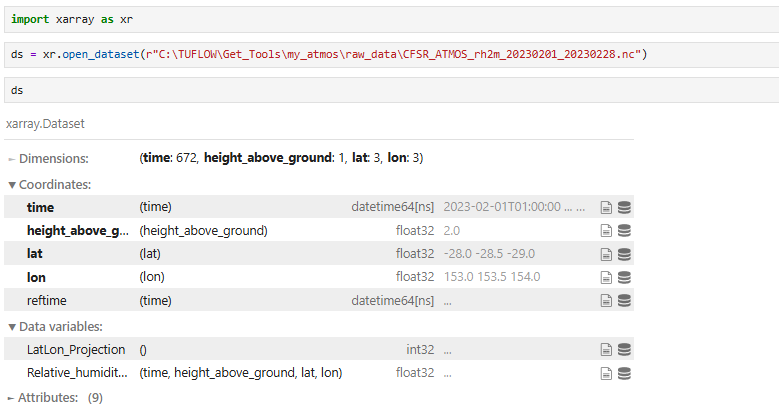Click the ds code cell
This screenshot has height=417, width=779.
[390, 90]
